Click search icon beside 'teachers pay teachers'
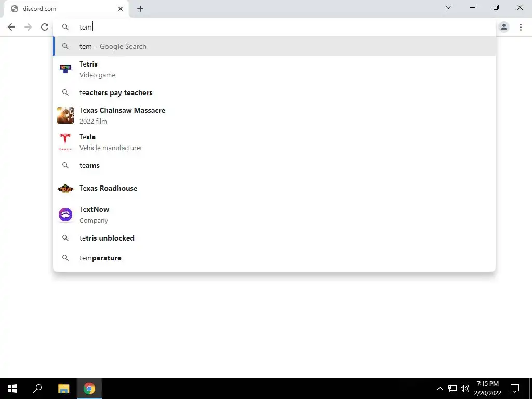532x399 pixels. [65, 92]
